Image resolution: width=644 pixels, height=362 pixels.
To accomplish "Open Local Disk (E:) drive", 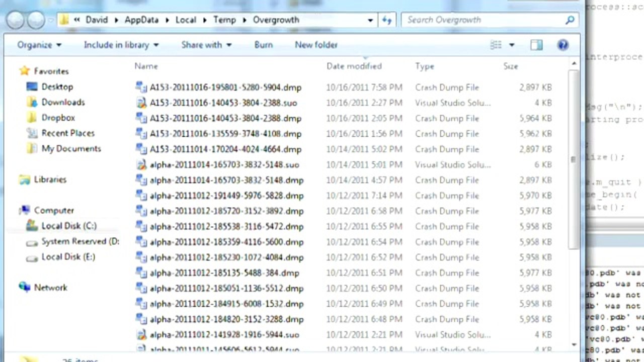I will coord(68,257).
